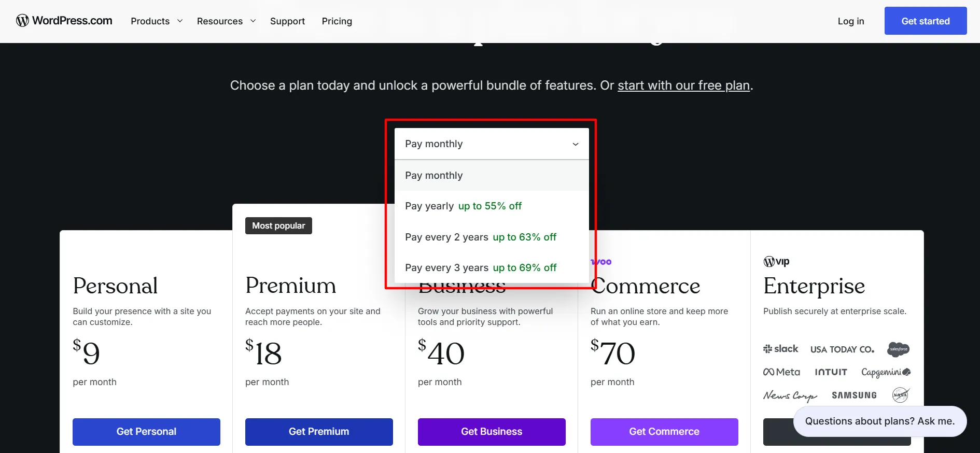Click 'Grow your business with powerful tools' description

[x=485, y=317]
